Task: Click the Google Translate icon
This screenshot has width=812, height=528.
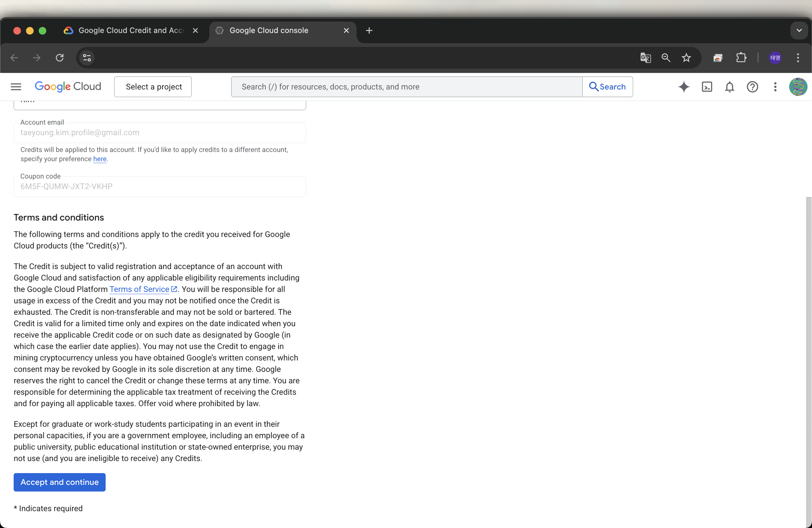Action: tap(645, 58)
